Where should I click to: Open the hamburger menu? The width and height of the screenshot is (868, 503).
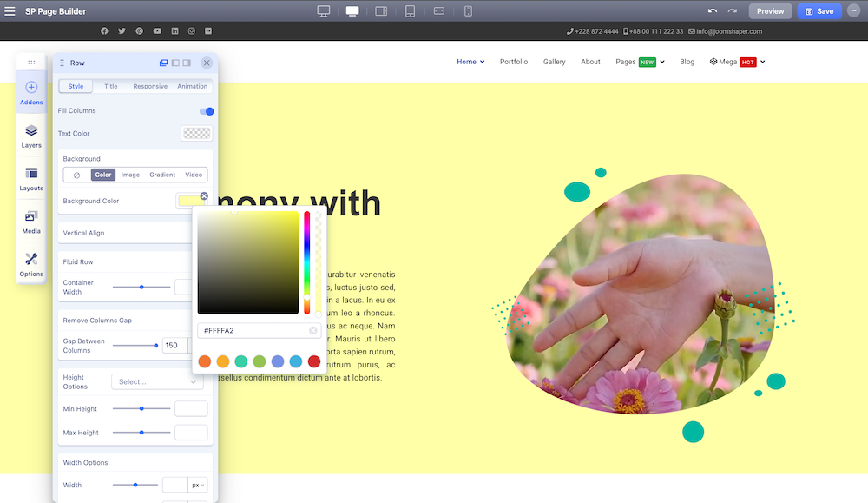point(10,11)
